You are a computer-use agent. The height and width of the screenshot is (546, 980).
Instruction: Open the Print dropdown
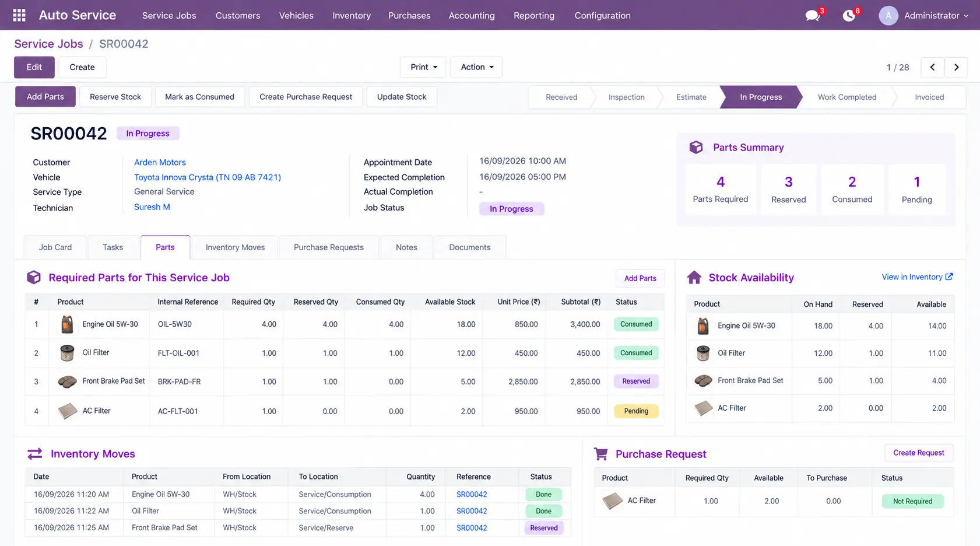(423, 67)
